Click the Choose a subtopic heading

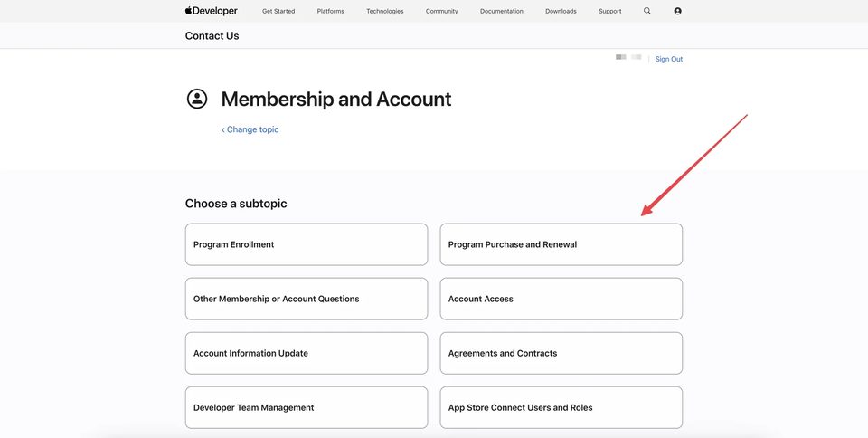click(x=236, y=204)
